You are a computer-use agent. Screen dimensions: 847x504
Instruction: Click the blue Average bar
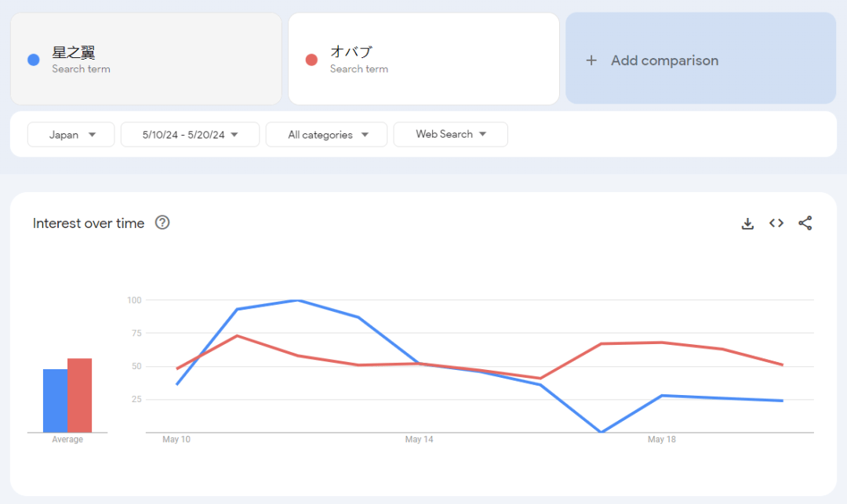[x=55, y=401]
